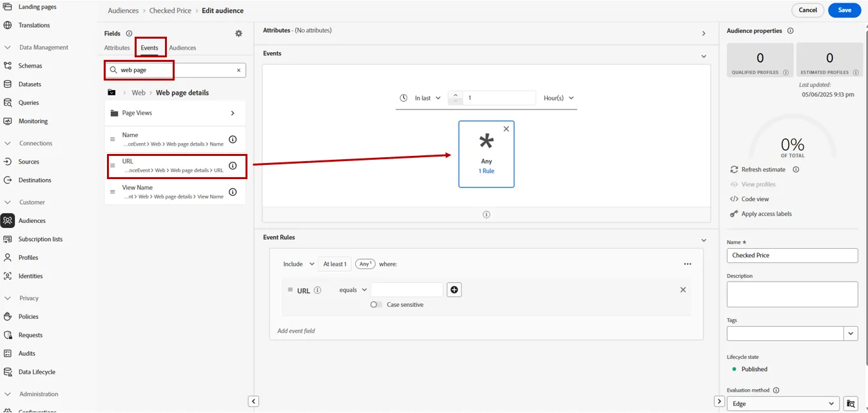This screenshot has width=868, height=413.
Task: Open the Evaluation method Edge dropdown
Action: click(x=783, y=404)
